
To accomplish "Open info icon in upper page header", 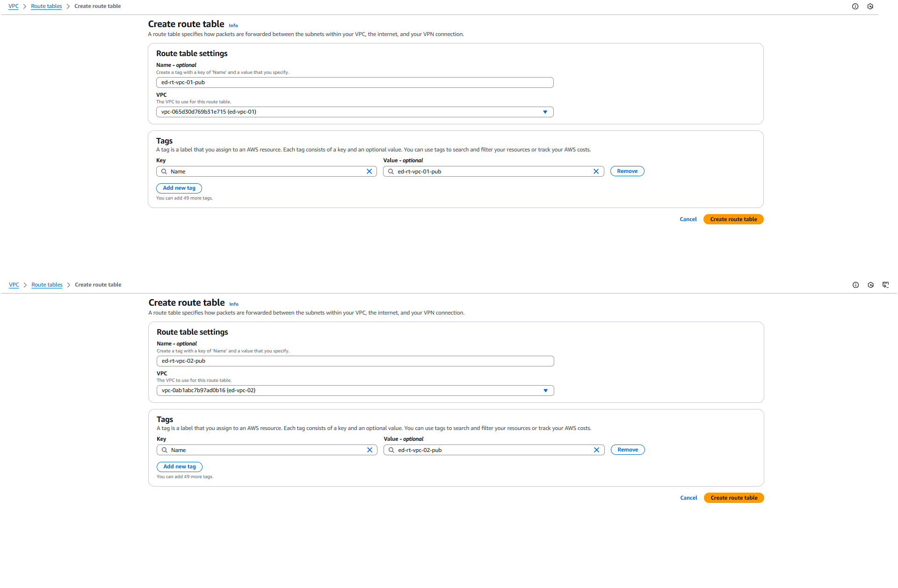I will (x=855, y=7).
